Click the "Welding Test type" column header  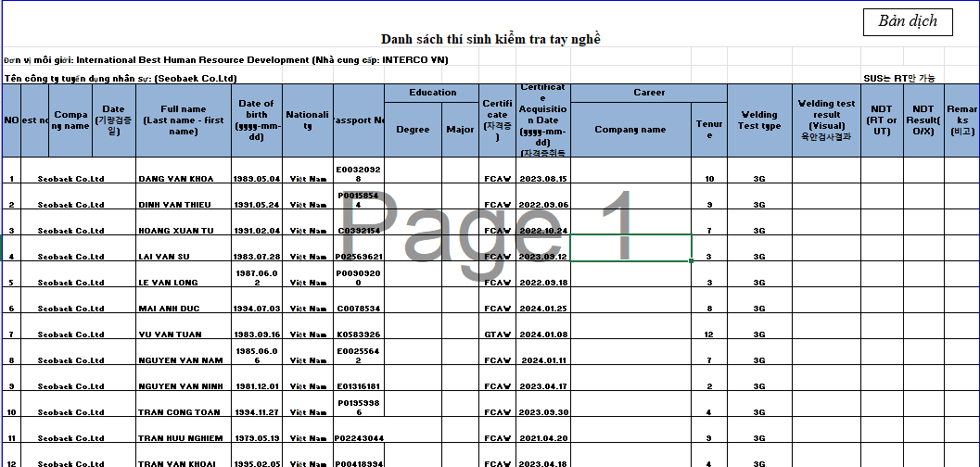coord(758,120)
